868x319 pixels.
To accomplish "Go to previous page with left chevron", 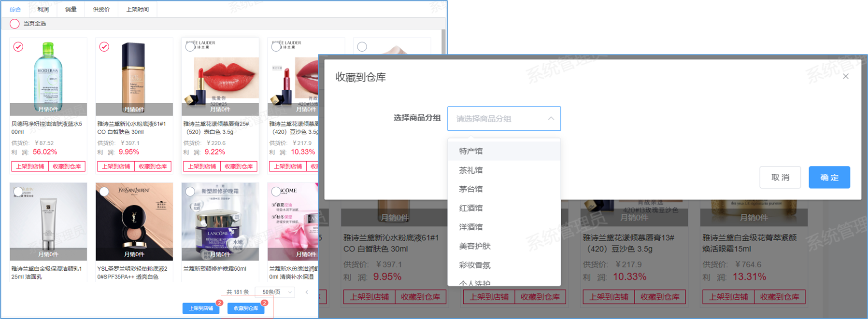I will point(307,292).
